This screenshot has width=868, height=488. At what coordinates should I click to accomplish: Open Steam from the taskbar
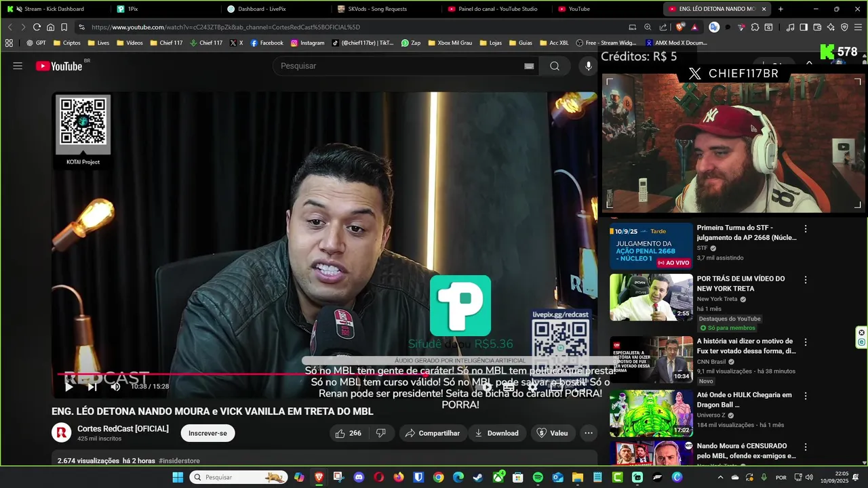[478, 477]
